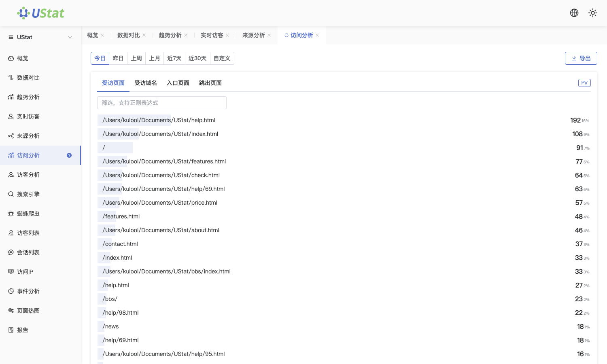Open 概览 in the sidebar
Viewport: 607px width, 364px height.
click(40, 58)
